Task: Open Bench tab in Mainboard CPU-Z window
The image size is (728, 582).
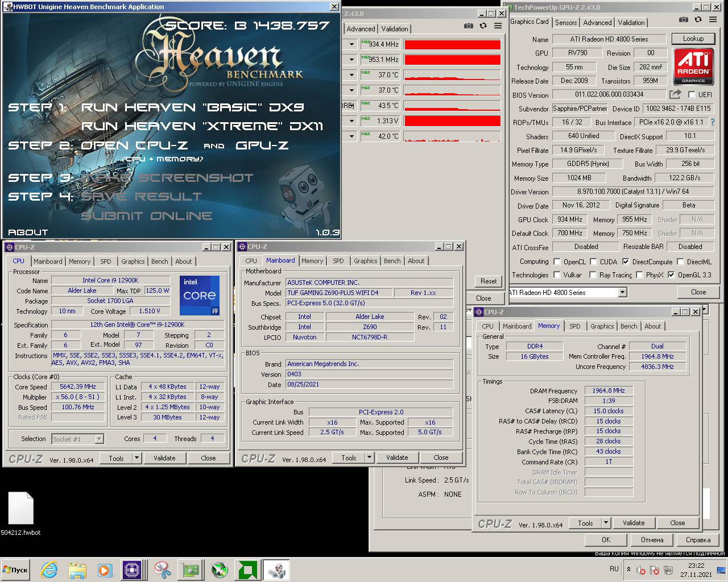Action: click(x=392, y=261)
